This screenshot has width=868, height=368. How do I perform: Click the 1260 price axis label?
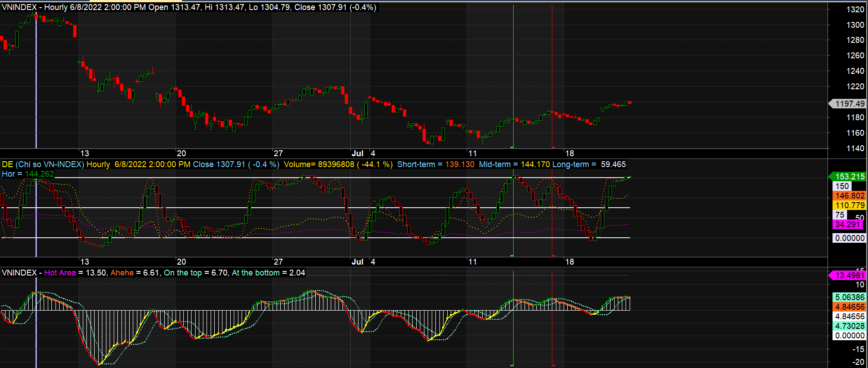point(855,56)
